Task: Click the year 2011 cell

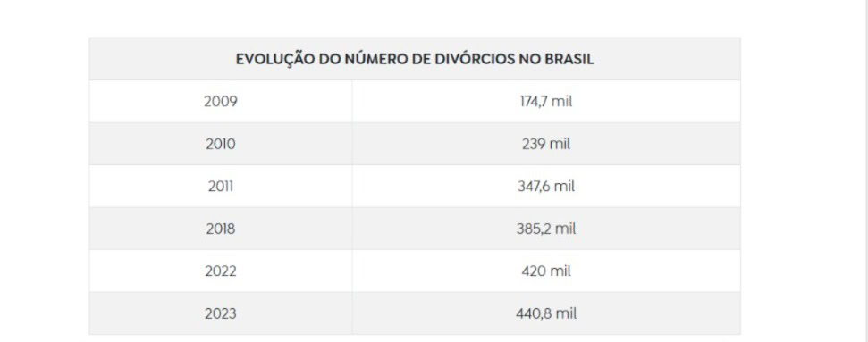Action: pyautogui.click(x=220, y=187)
